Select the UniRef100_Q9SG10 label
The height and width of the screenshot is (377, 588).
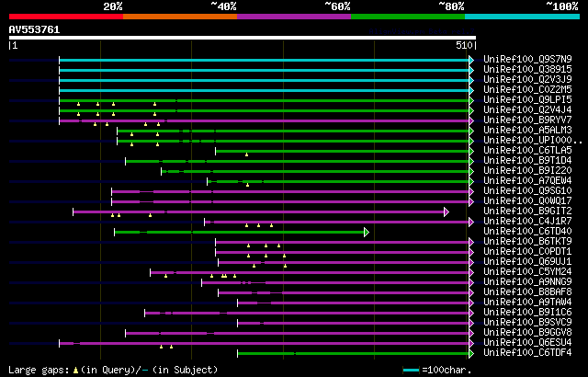tap(527, 191)
